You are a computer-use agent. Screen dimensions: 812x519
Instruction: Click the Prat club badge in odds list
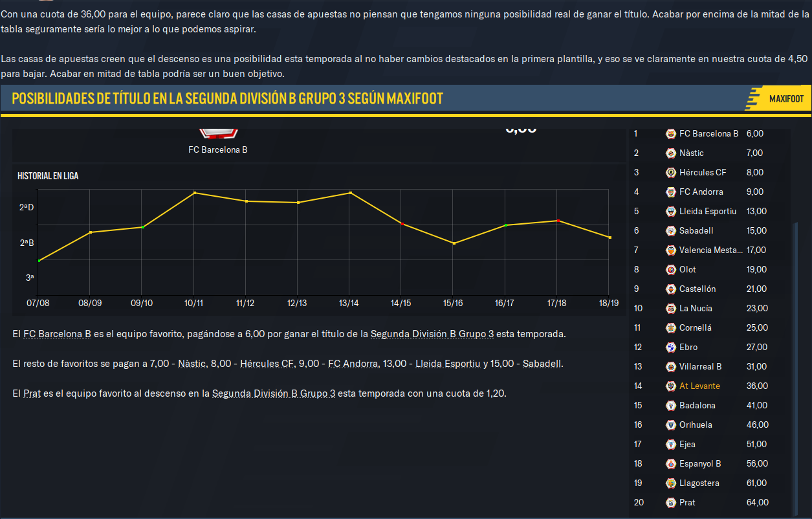coord(671,503)
